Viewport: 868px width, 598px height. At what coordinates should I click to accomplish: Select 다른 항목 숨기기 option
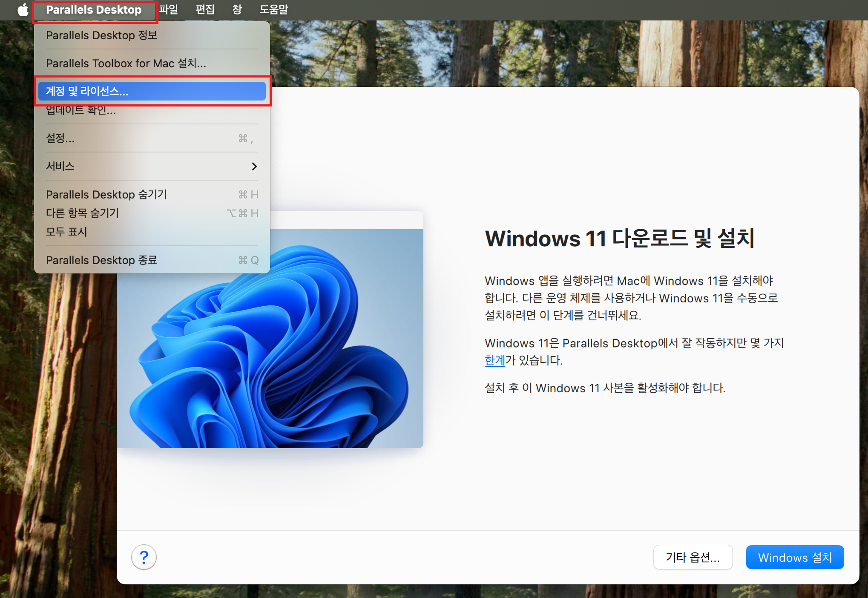click(83, 213)
